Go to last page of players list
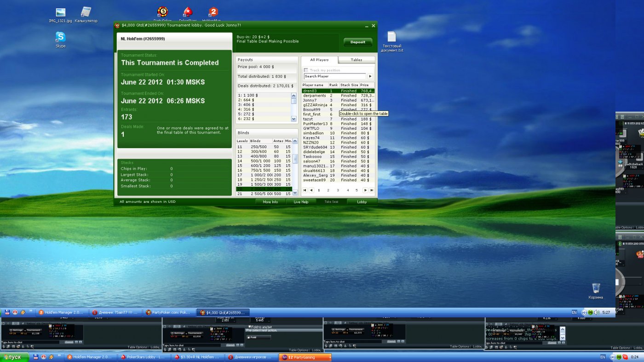 [x=371, y=190]
